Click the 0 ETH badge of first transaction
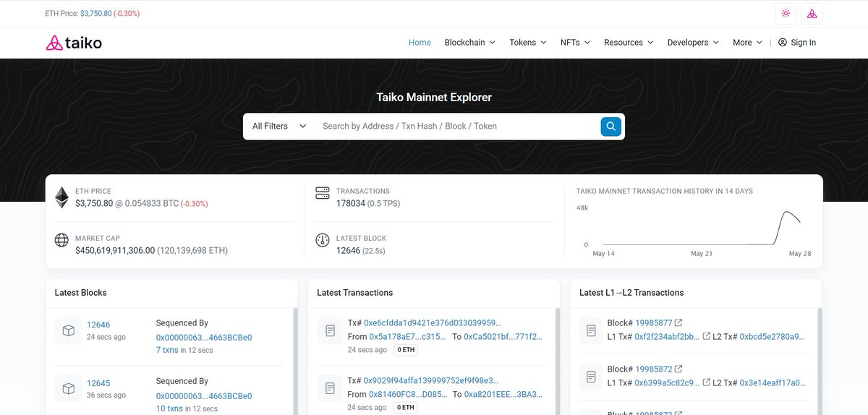This screenshot has height=415, width=868. [405, 350]
